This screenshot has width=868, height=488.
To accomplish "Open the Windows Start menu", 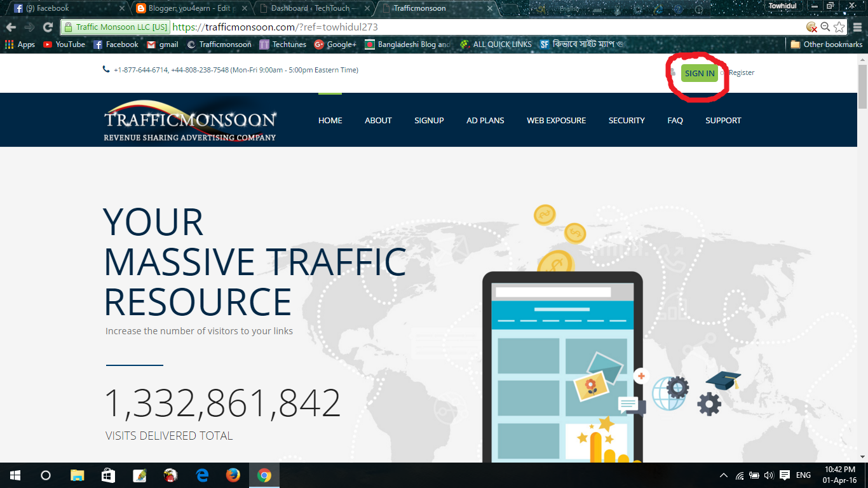I will [x=15, y=475].
